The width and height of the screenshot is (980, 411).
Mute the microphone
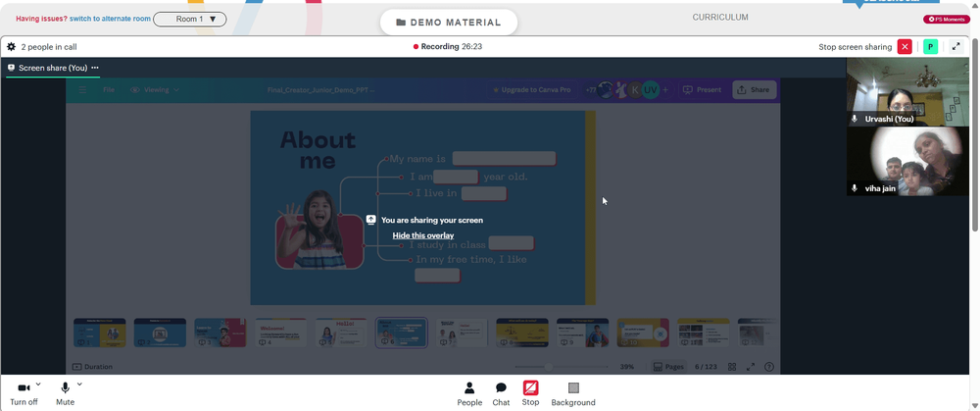[65, 394]
